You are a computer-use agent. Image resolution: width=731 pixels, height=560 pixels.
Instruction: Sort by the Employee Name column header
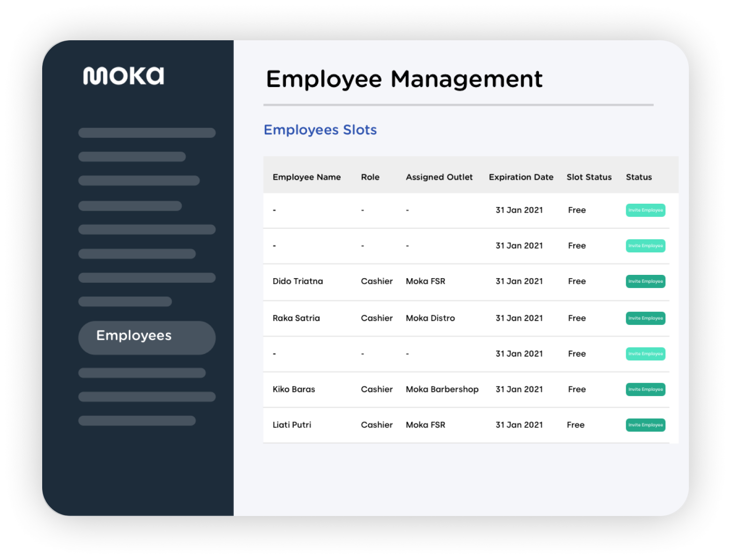(306, 177)
